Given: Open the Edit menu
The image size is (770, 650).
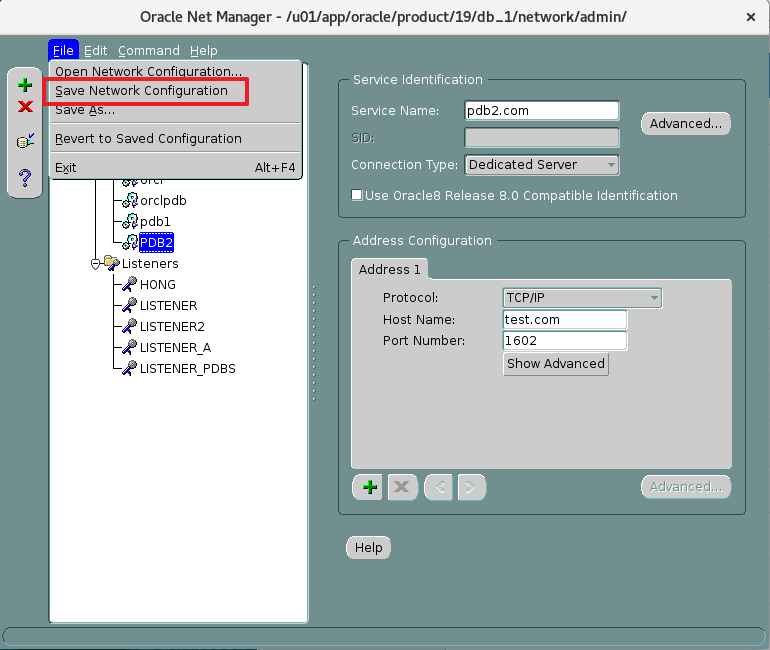Looking at the screenshot, I should click(x=95, y=51).
